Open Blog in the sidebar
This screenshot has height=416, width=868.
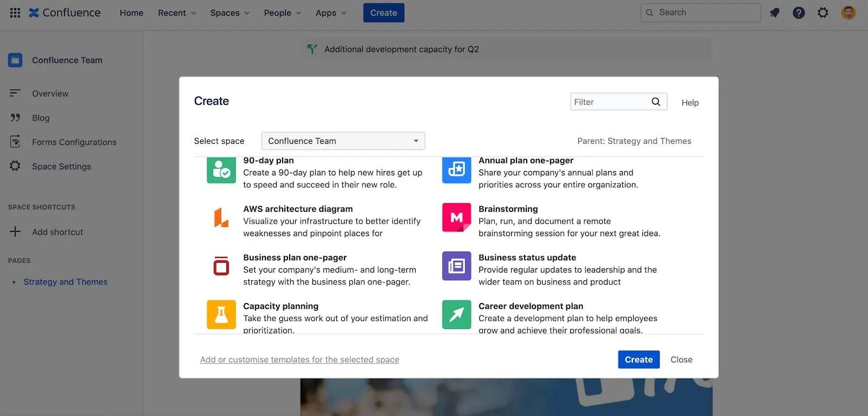point(41,118)
